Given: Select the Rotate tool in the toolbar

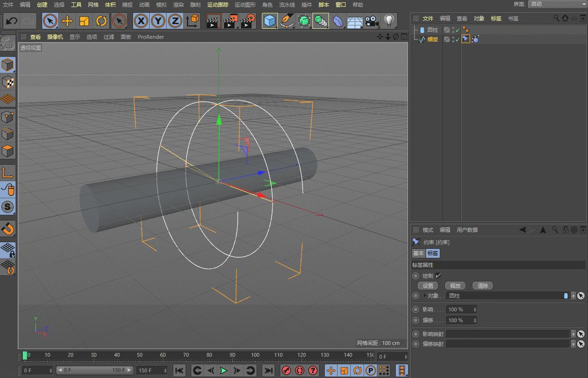Looking at the screenshot, I should (101, 21).
